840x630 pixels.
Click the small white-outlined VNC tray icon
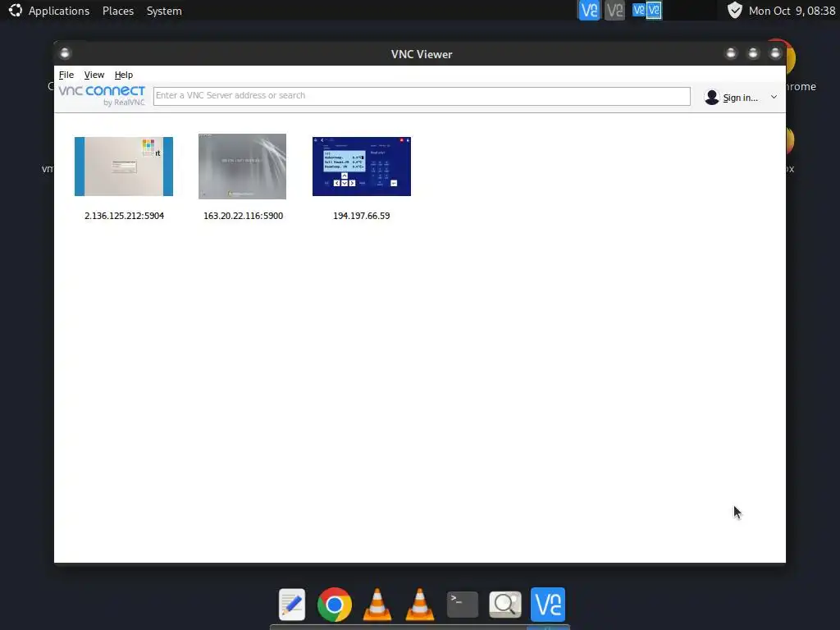coord(654,10)
